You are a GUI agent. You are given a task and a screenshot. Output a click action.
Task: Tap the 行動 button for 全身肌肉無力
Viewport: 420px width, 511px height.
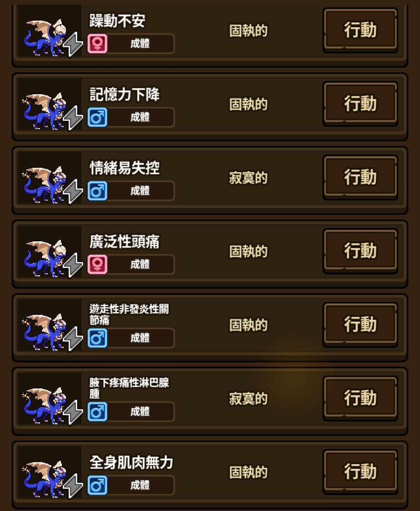click(360, 472)
